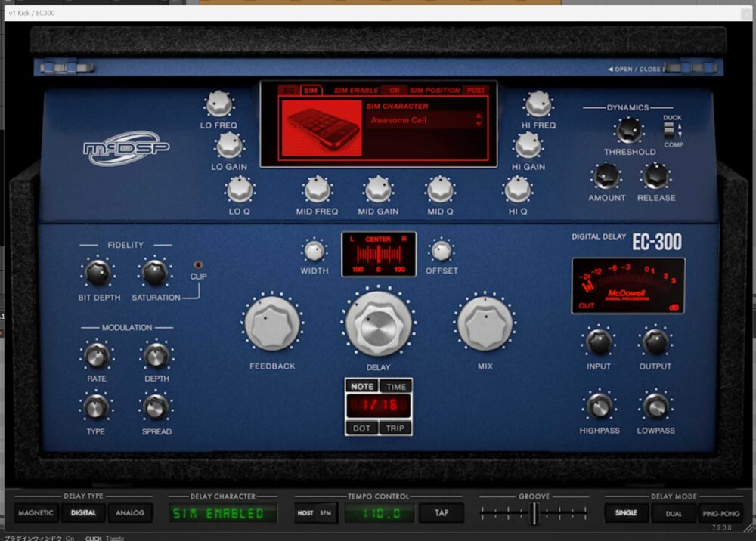Click the LO Q knob
756x541 pixels.
(240, 190)
